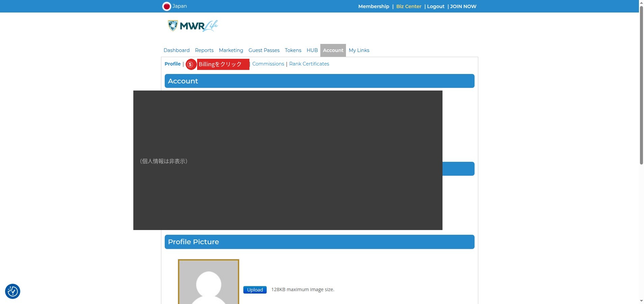This screenshot has height=304, width=644.
Task: Open the cookie consent preferences icon
Action: point(12,291)
